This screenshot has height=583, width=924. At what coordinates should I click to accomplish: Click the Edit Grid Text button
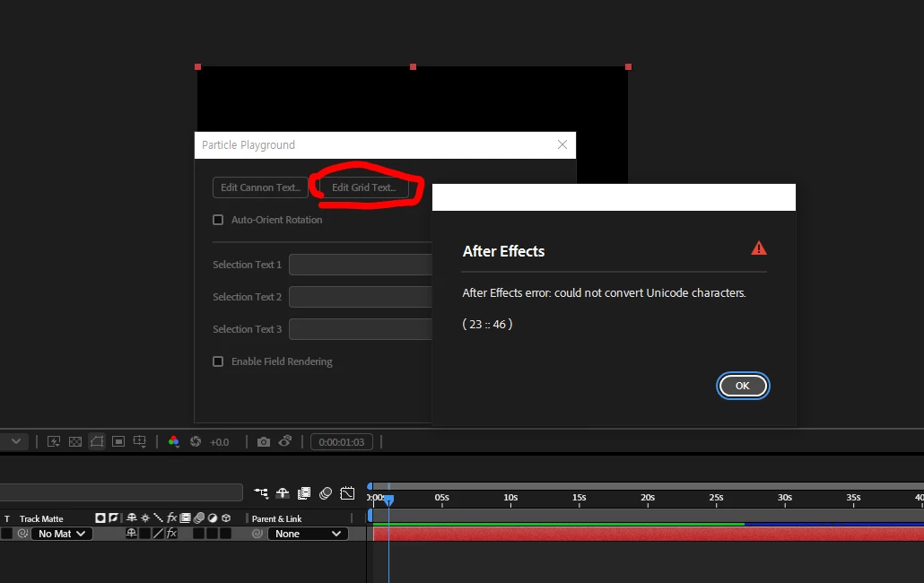coord(364,187)
